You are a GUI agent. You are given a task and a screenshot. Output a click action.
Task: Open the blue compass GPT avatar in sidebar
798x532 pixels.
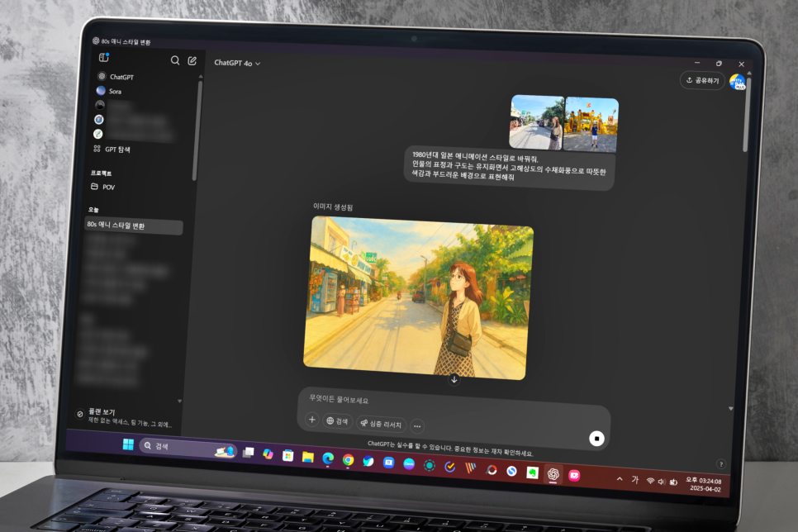(x=99, y=119)
